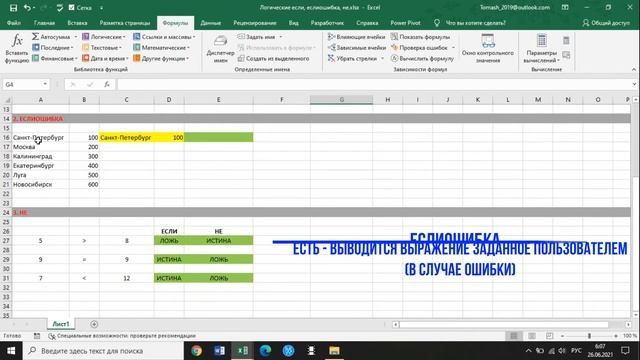Click Вставить функцию fx button
This screenshot has width=640, height=360.
(17, 49)
